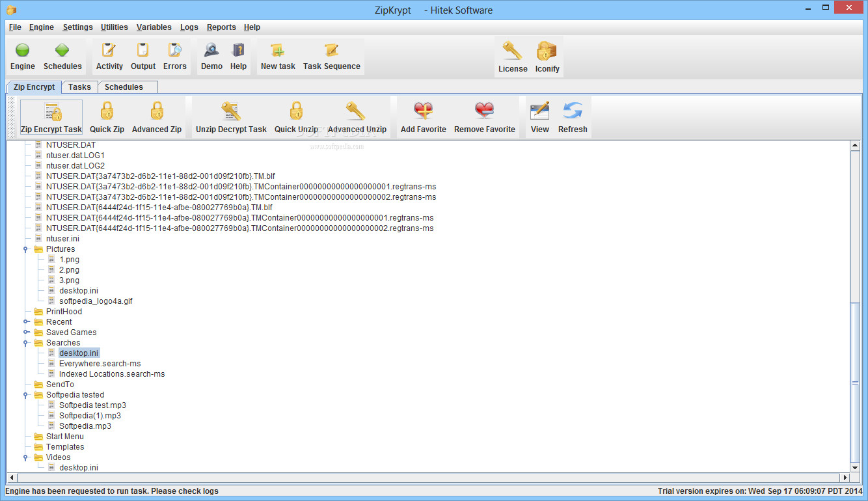868x501 pixels.
Task: Open the File menu
Action: point(15,27)
